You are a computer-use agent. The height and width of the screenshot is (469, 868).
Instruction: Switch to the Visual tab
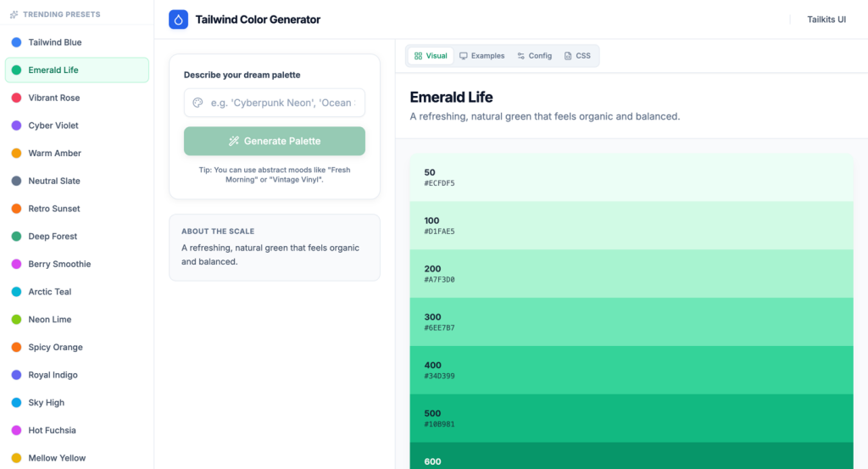(431, 56)
